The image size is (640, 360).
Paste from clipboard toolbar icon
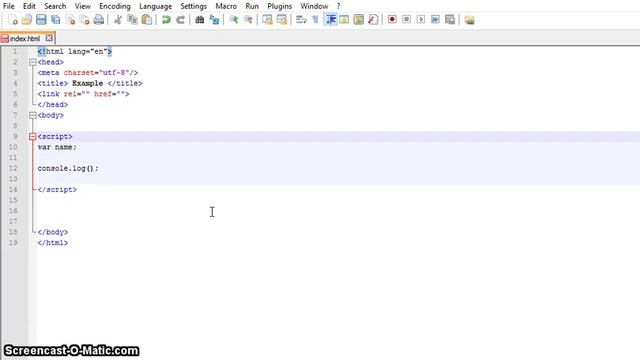tap(147, 20)
